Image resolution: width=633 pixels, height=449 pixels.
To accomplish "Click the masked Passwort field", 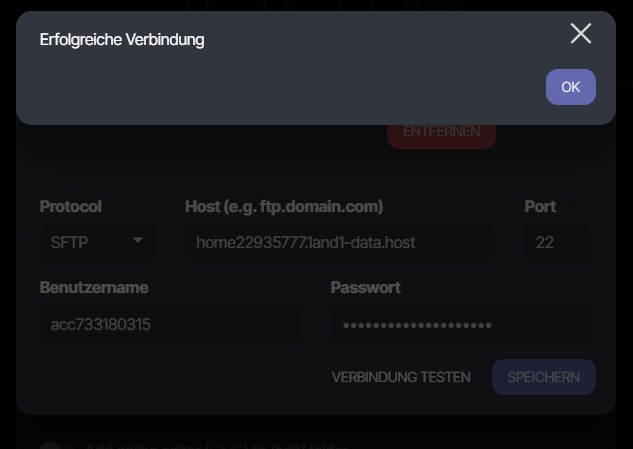I will [458, 324].
